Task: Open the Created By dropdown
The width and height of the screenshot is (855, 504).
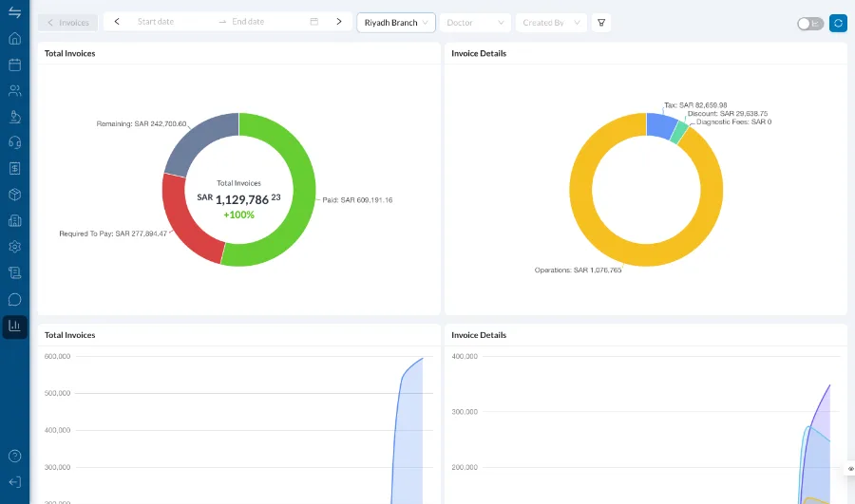Action: (x=551, y=23)
